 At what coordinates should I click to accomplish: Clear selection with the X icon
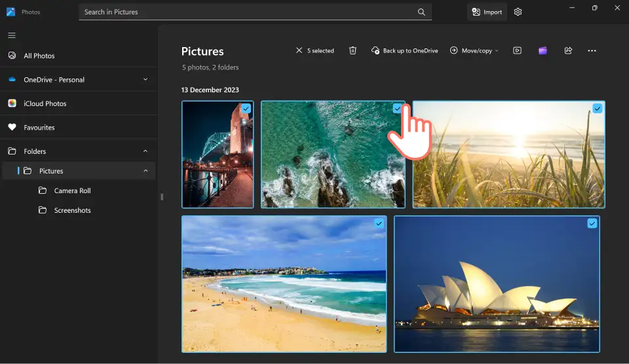click(299, 50)
